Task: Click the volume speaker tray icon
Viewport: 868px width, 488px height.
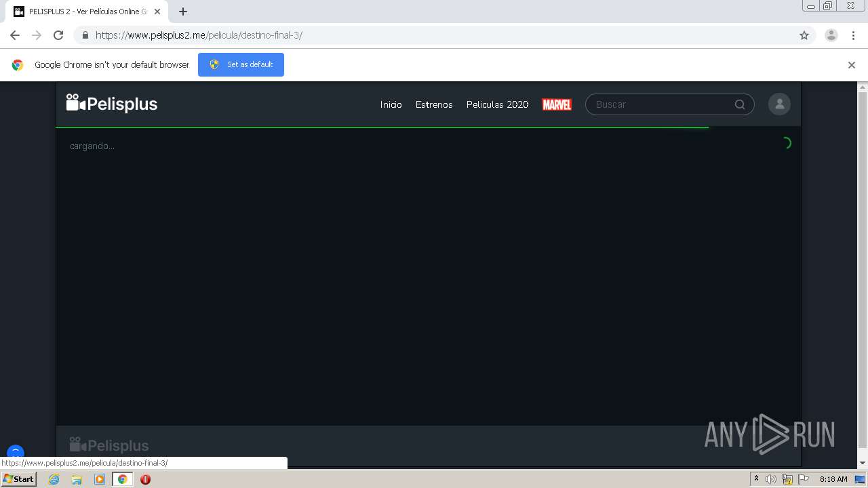Action: 771,479
